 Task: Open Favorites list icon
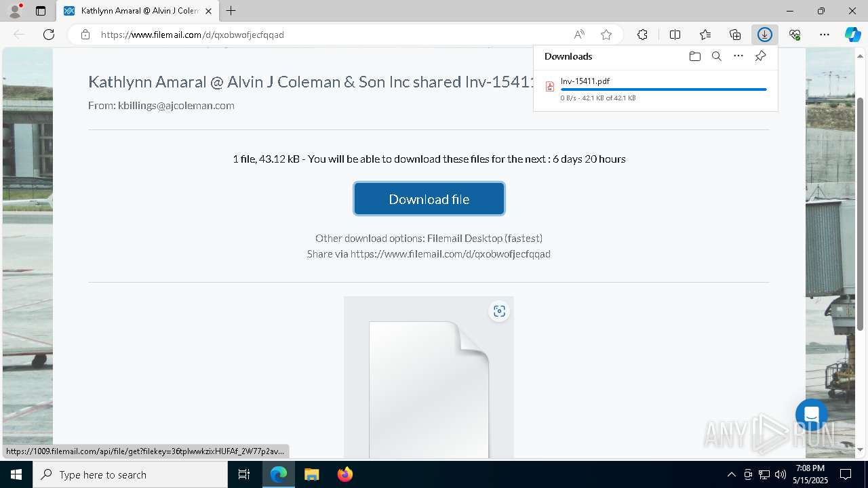tap(705, 35)
